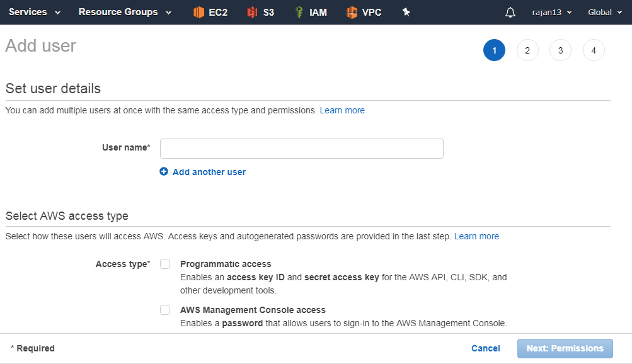Enable the AWS Management Console access checkbox
This screenshot has width=632, height=364.
[165, 310]
